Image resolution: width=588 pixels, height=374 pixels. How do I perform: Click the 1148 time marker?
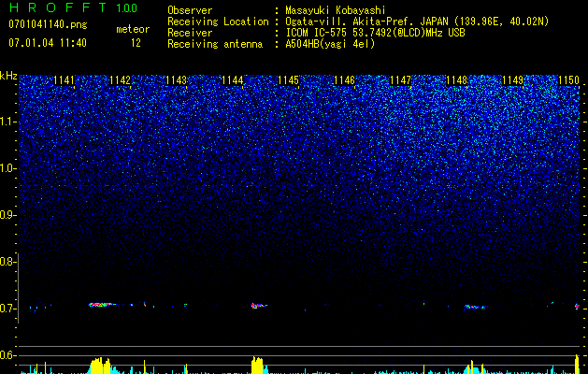click(456, 80)
